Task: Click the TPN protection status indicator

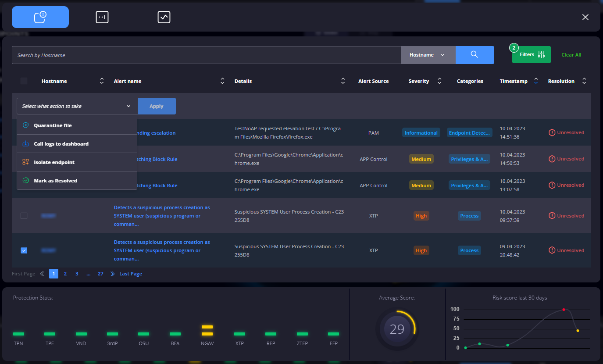Action: tap(18, 334)
